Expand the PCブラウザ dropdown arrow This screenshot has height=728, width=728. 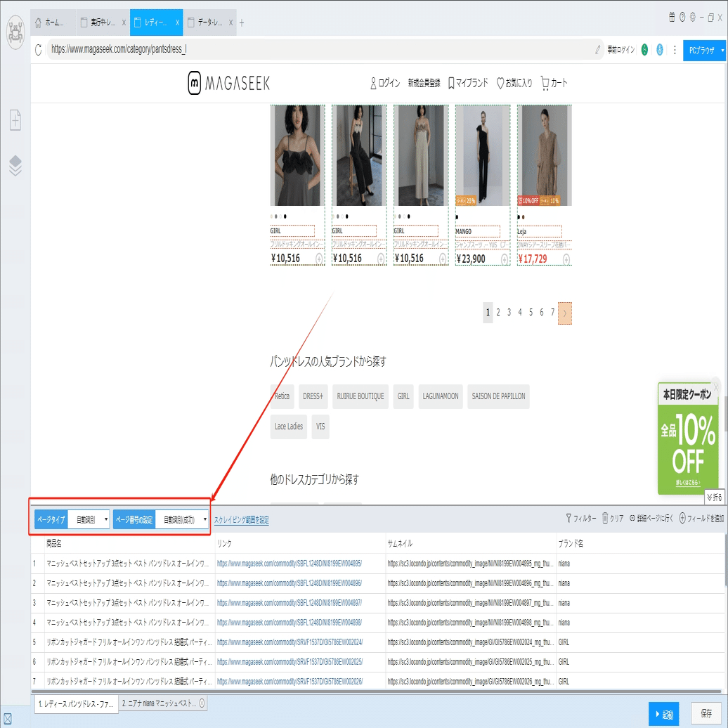[x=722, y=50]
